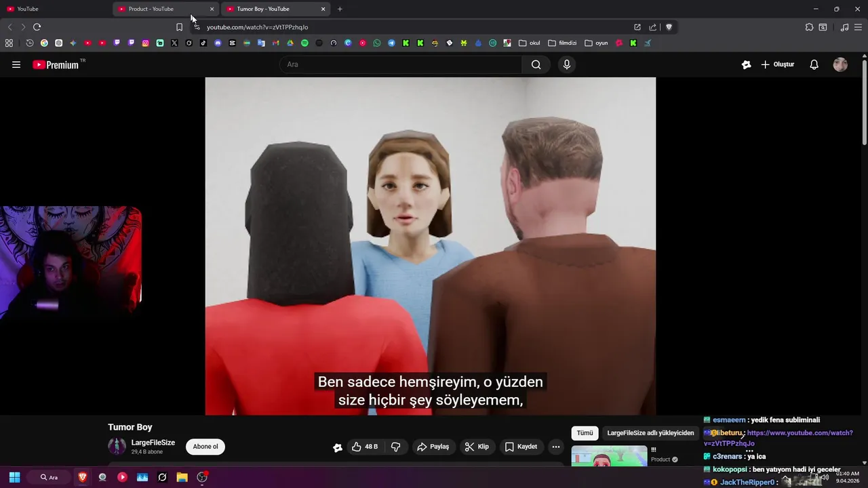Image resolution: width=868 pixels, height=488 pixels.
Task: Expand the filmdizi bookmarks folder
Action: 562,43
